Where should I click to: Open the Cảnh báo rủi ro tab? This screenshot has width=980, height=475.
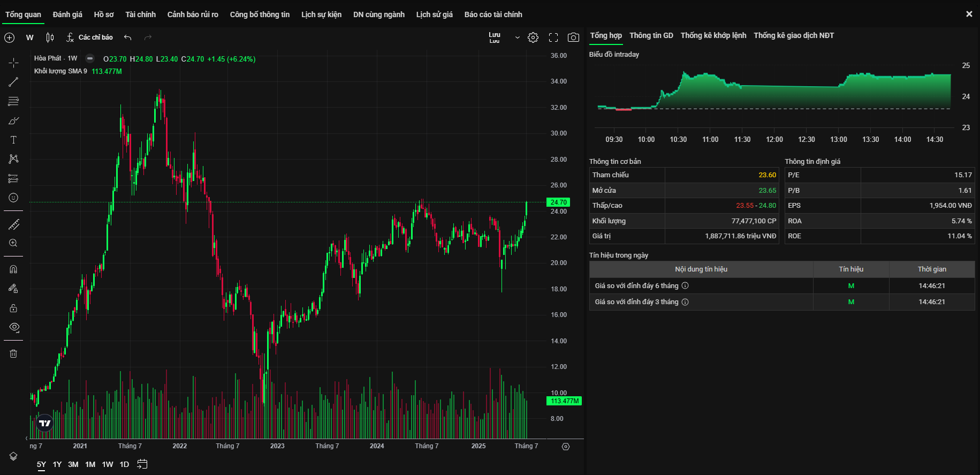(193, 14)
